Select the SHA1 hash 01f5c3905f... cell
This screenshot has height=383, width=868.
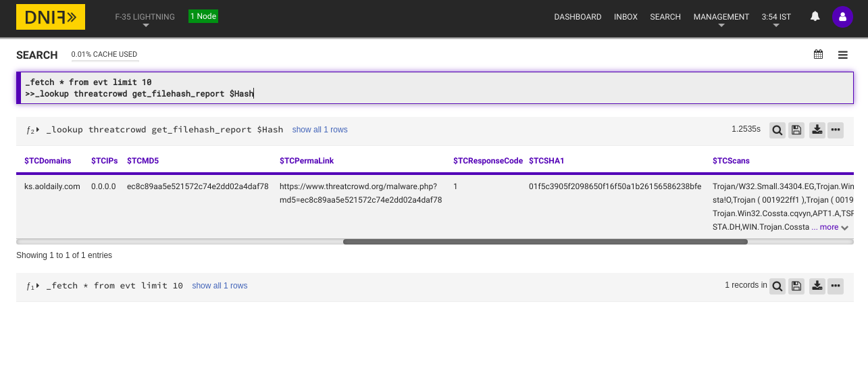(x=615, y=186)
